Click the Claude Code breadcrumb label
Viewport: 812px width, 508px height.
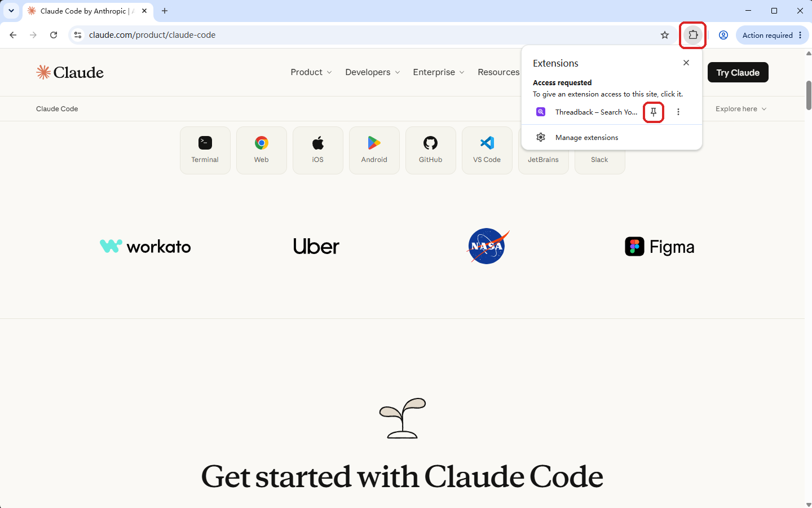click(x=57, y=109)
